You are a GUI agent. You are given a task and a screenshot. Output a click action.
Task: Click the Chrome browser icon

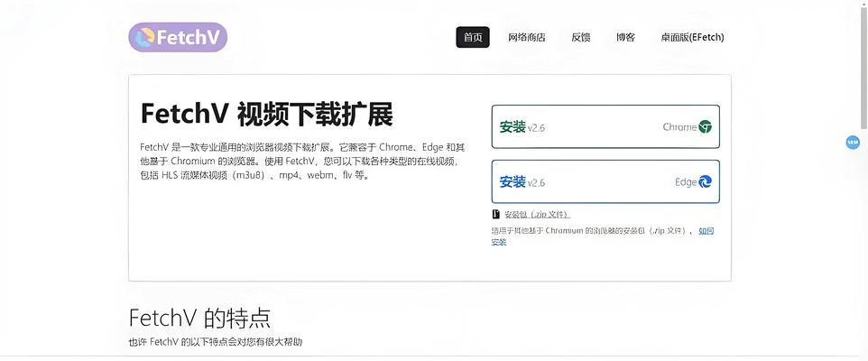[706, 126]
